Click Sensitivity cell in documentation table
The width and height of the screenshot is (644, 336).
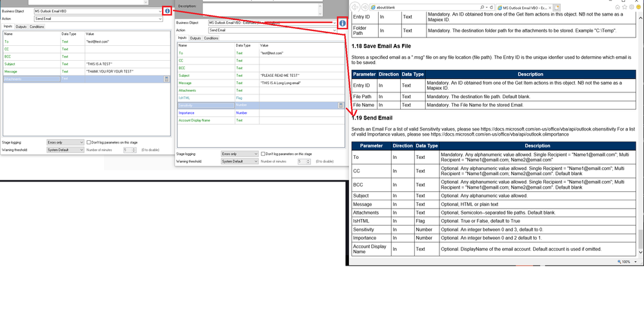click(371, 229)
